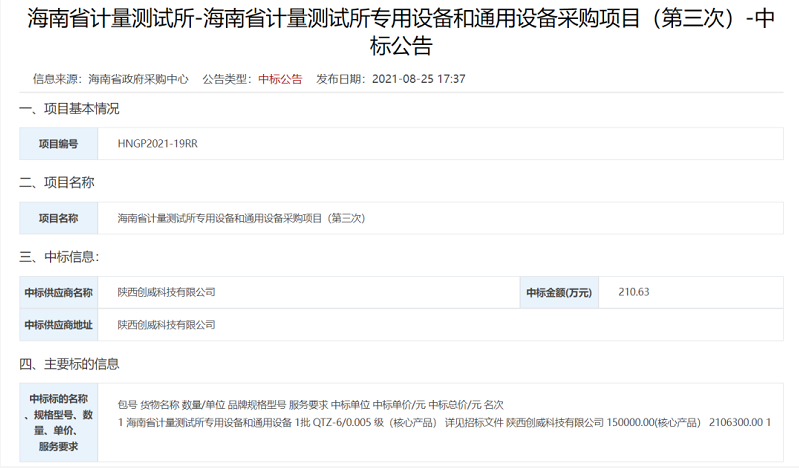
Task: Click the red 中标公告 announcement type link
Action: pos(280,79)
